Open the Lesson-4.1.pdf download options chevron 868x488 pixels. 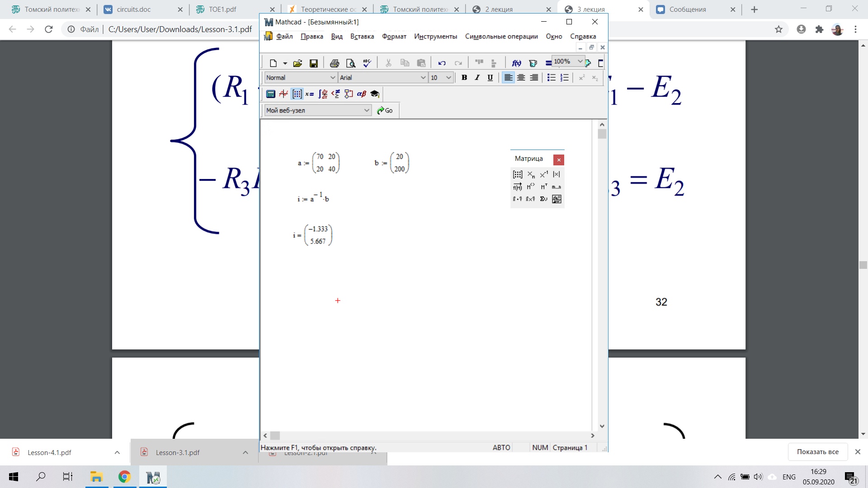point(117,452)
